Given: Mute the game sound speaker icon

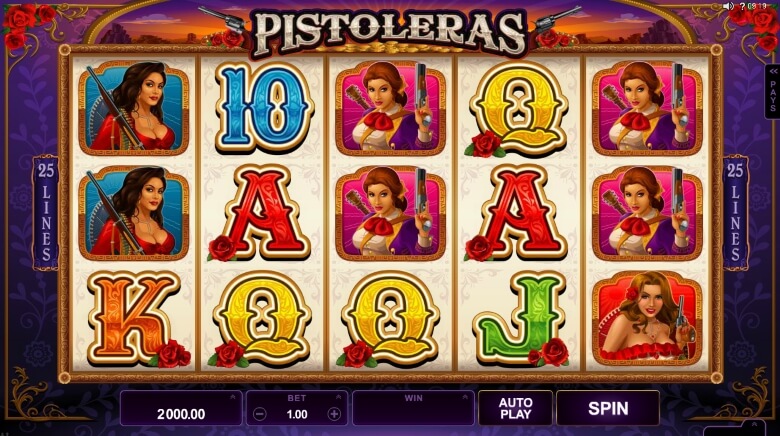Looking at the screenshot, I should tap(728, 6).
